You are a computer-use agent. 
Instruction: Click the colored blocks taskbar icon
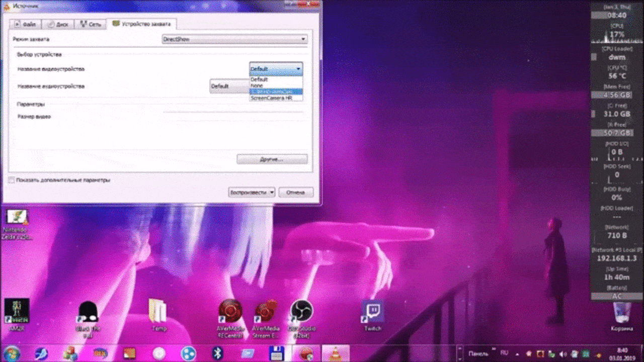pos(70,353)
